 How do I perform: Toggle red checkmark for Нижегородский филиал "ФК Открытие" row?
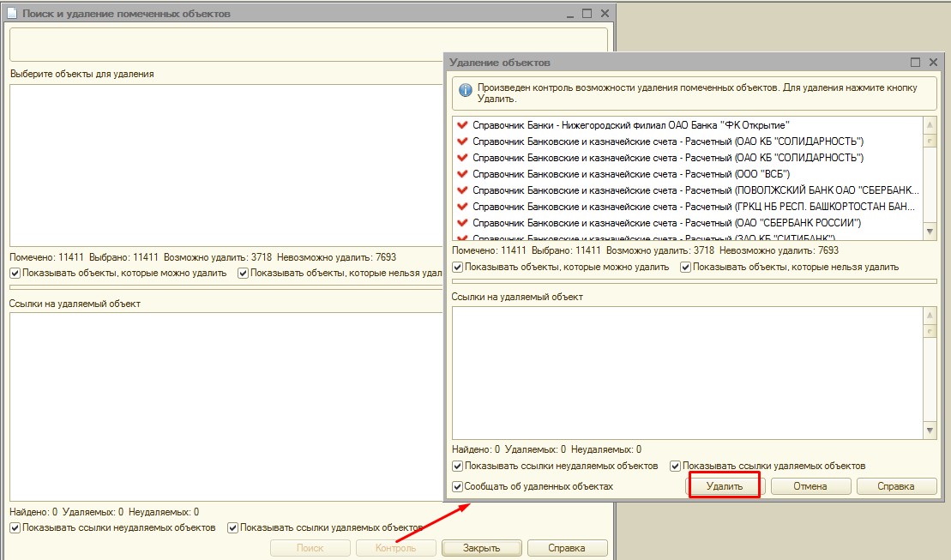click(463, 125)
